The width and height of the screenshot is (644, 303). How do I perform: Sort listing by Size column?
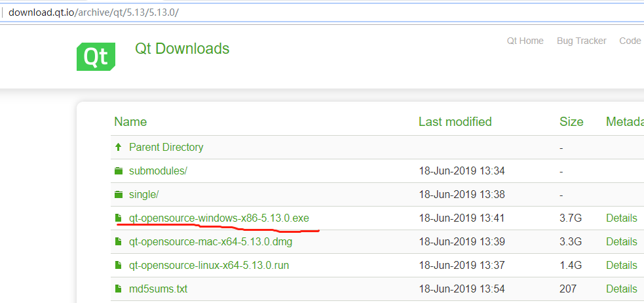571,122
